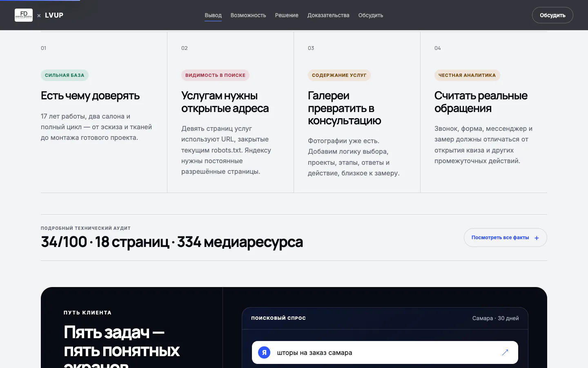Click heading Галереи превратить в консультацию
The image size is (588, 368).
pos(345,108)
